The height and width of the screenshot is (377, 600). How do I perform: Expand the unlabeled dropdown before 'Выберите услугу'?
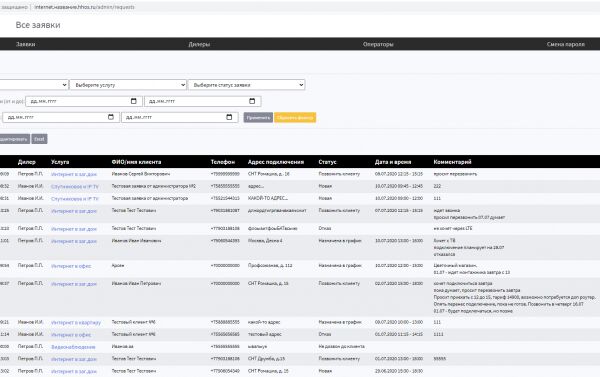point(34,85)
